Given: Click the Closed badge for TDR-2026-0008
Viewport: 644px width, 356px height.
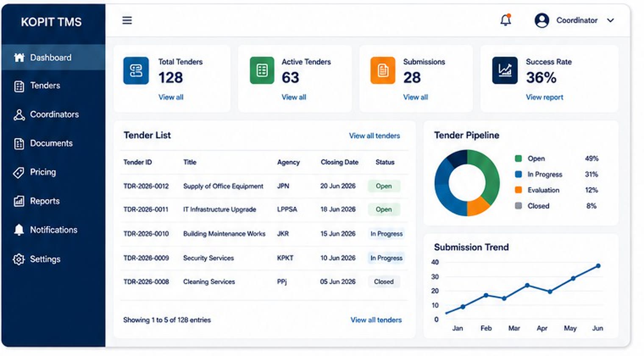Looking at the screenshot, I should pos(384,281).
